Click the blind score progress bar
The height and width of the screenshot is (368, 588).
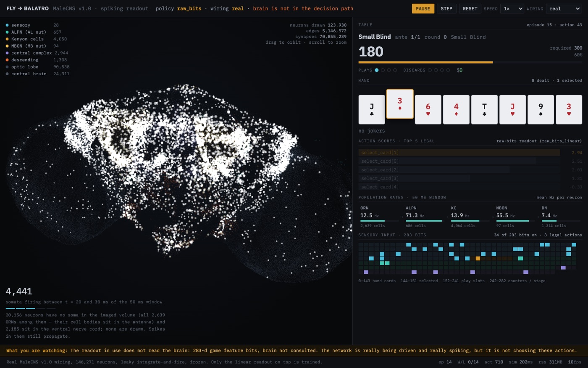tap(470, 62)
